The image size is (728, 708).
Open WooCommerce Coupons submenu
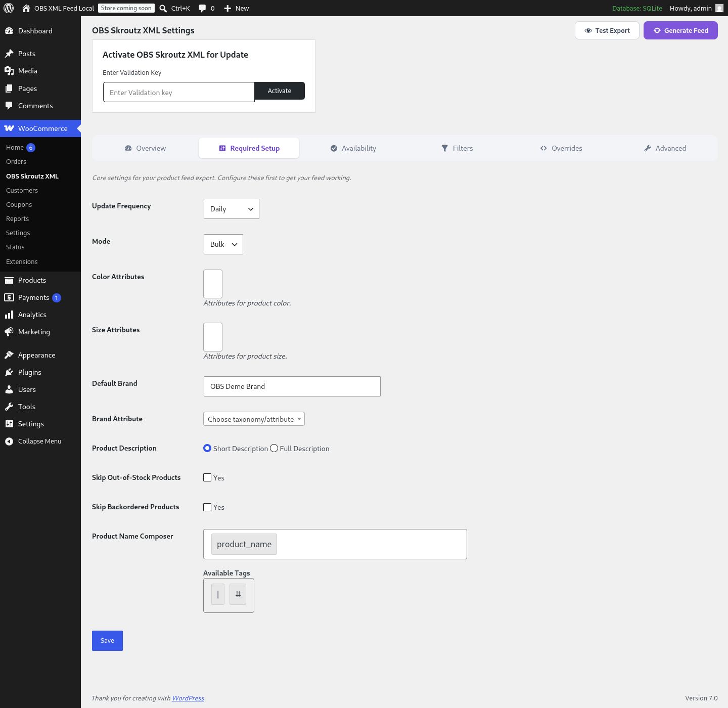click(19, 205)
